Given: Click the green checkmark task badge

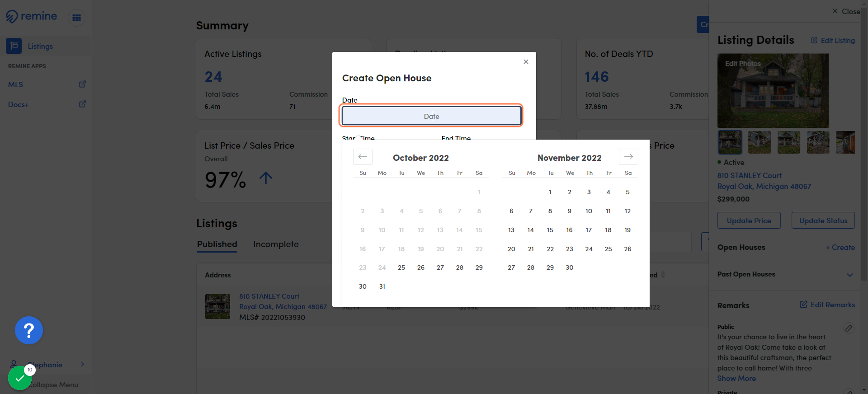Looking at the screenshot, I should coord(20,378).
